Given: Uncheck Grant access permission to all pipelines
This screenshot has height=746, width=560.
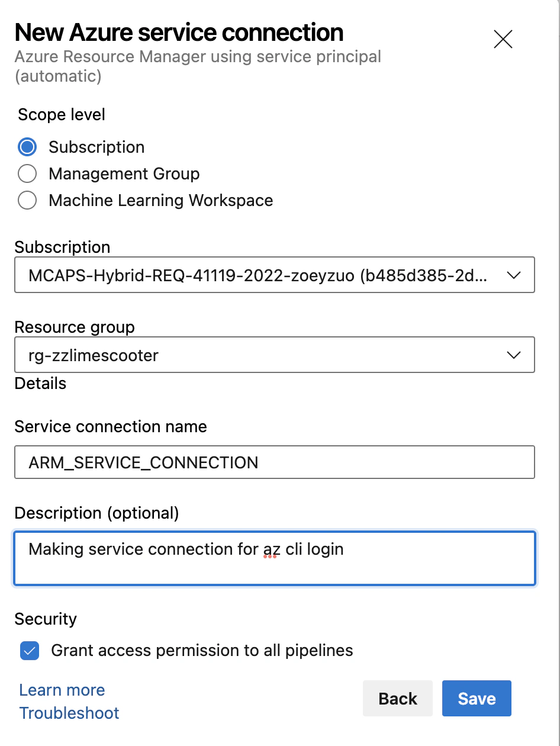Looking at the screenshot, I should click(x=30, y=651).
